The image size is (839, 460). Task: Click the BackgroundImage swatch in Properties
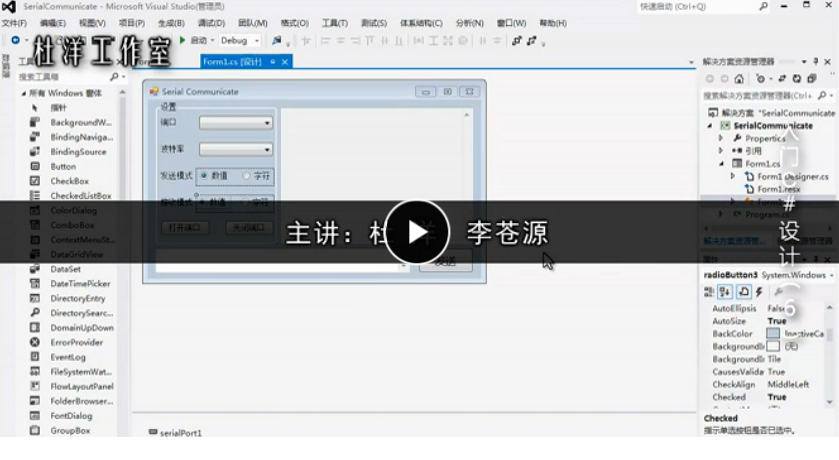coord(773,347)
